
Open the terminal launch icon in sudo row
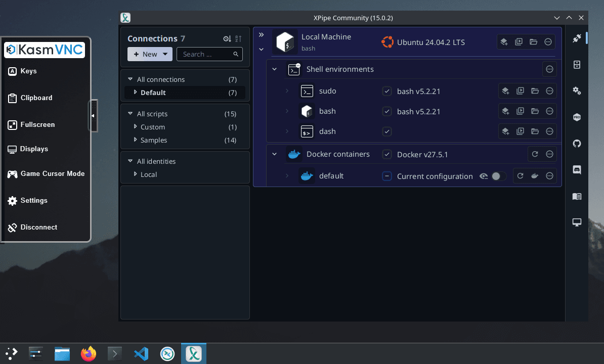click(x=520, y=91)
